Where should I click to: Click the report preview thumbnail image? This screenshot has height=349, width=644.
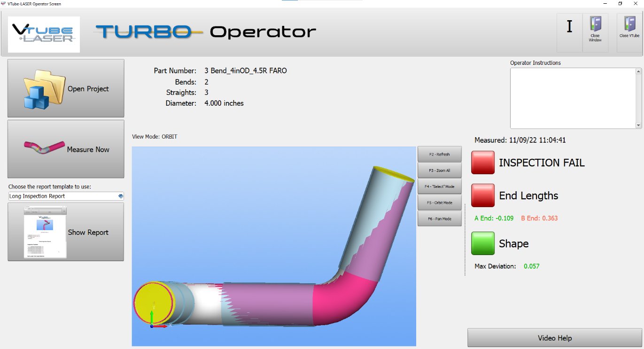point(45,232)
